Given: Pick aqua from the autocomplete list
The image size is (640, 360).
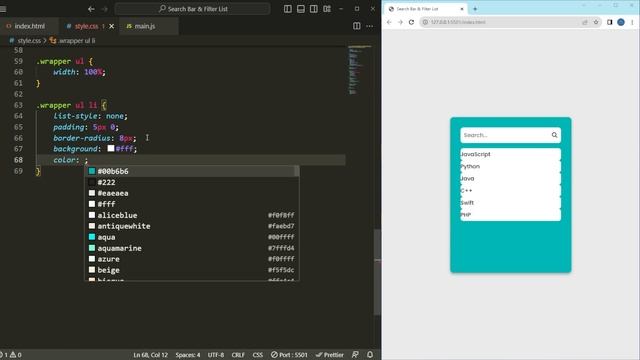Looking at the screenshot, I should click(x=191, y=237).
